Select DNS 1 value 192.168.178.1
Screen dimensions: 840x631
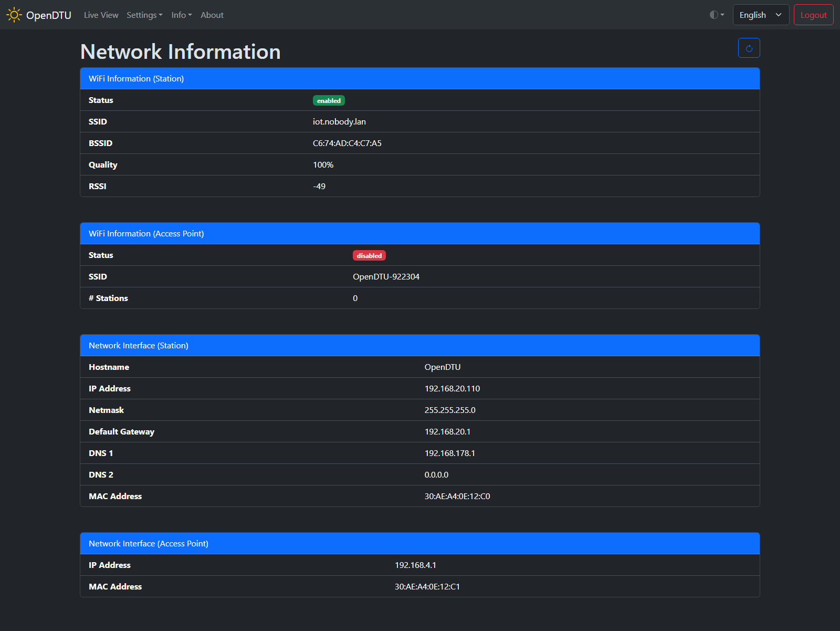(x=450, y=453)
